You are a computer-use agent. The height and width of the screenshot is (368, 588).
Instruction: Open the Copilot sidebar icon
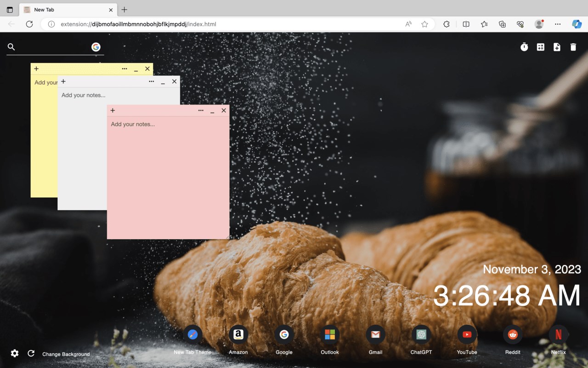click(577, 24)
